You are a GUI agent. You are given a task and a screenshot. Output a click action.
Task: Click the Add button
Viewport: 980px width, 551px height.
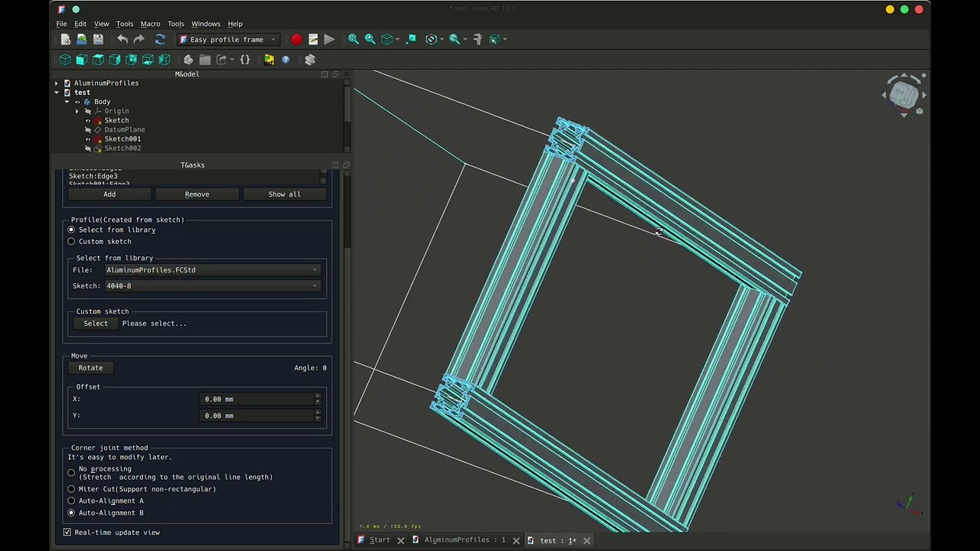tap(109, 194)
